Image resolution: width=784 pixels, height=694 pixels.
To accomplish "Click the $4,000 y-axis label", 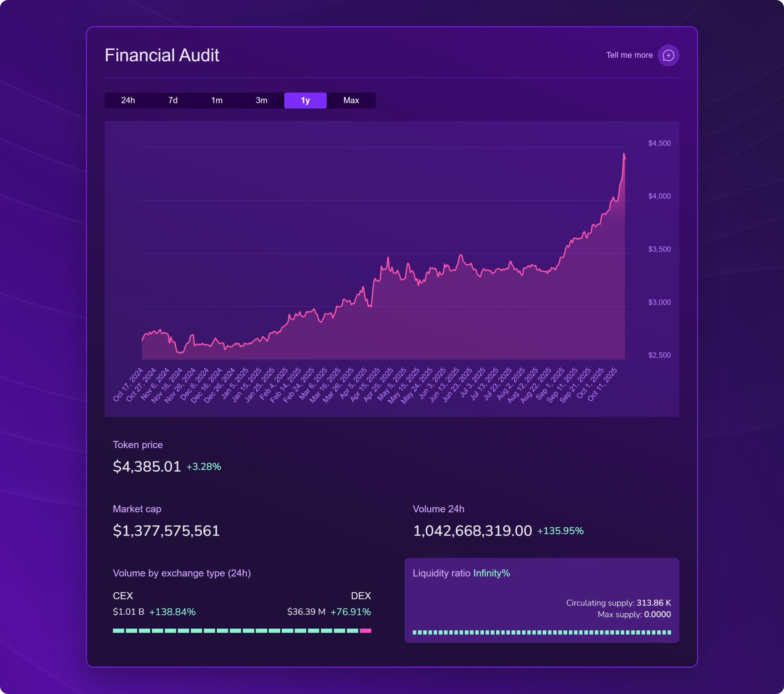I will [659, 196].
